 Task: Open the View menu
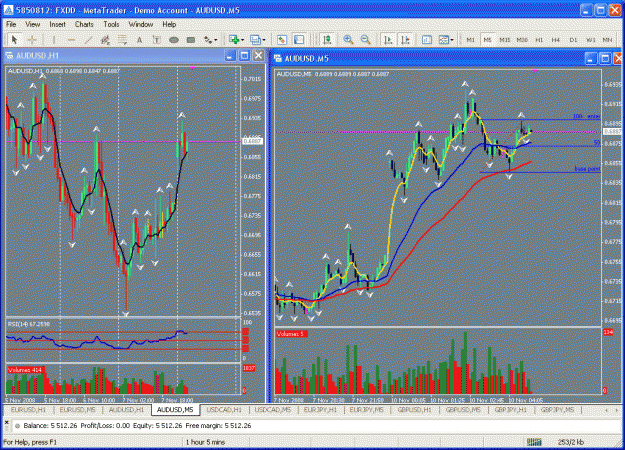click(33, 24)
